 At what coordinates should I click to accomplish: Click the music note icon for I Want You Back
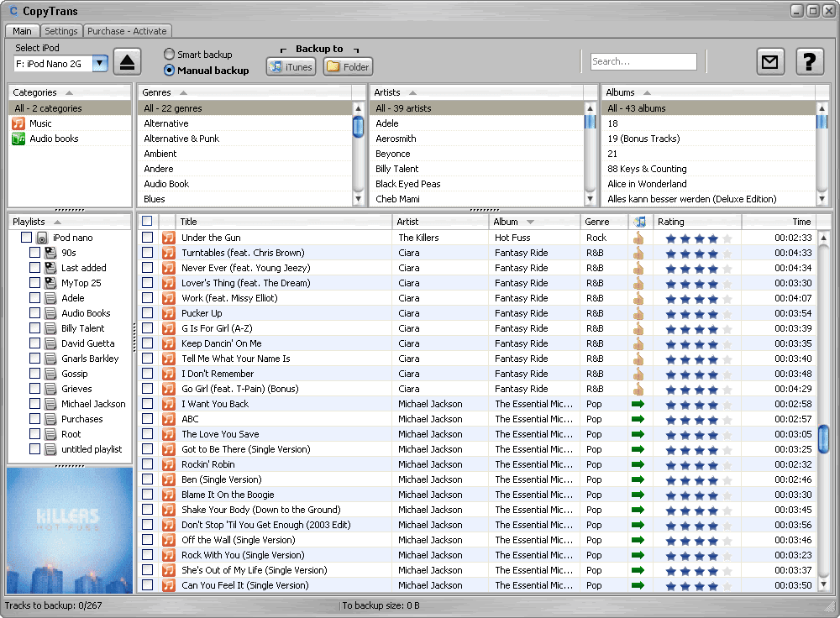tap(169, 405)
